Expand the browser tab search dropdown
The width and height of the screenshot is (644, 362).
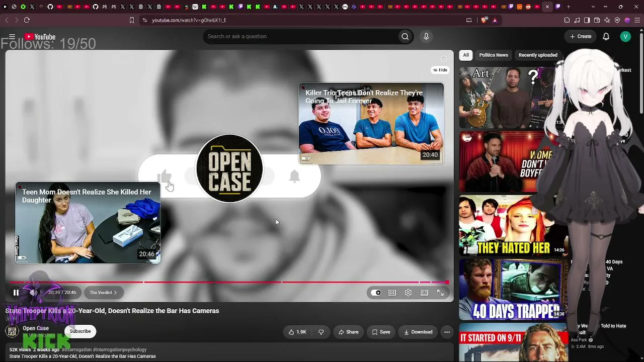[593, 7]
